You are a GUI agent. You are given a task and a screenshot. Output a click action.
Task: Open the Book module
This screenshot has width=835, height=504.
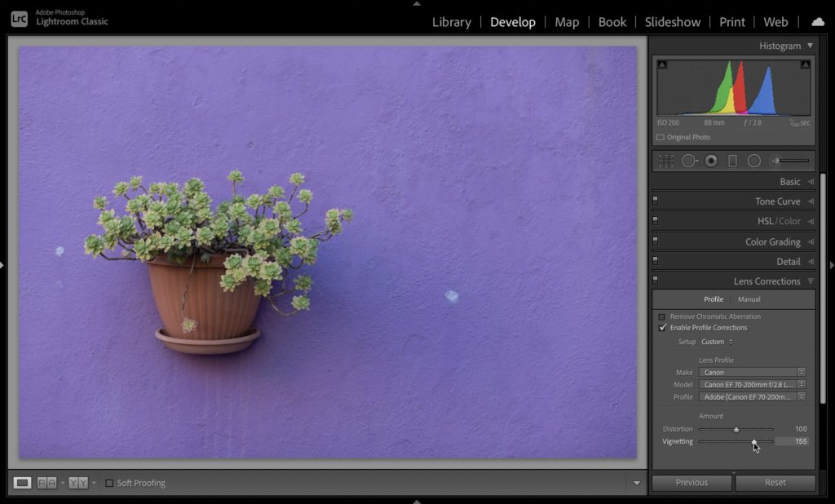click(x=612, y=22)
